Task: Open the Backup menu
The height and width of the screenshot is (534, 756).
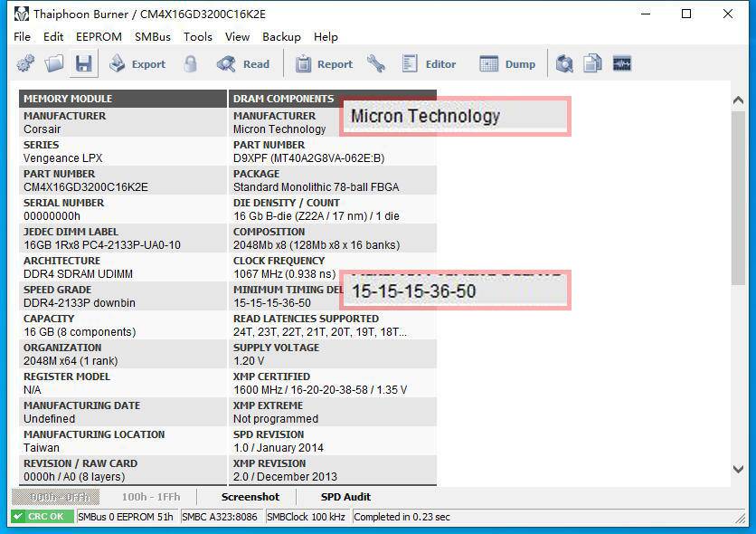Action: tap(281, 37)
